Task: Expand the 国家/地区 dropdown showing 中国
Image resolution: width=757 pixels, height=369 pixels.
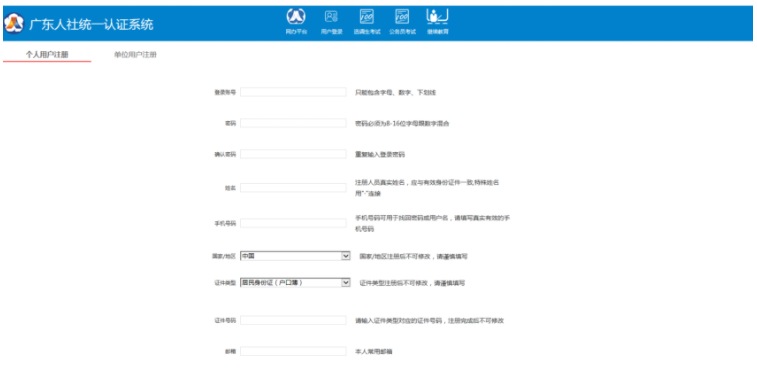Action: tap(295, 256)
